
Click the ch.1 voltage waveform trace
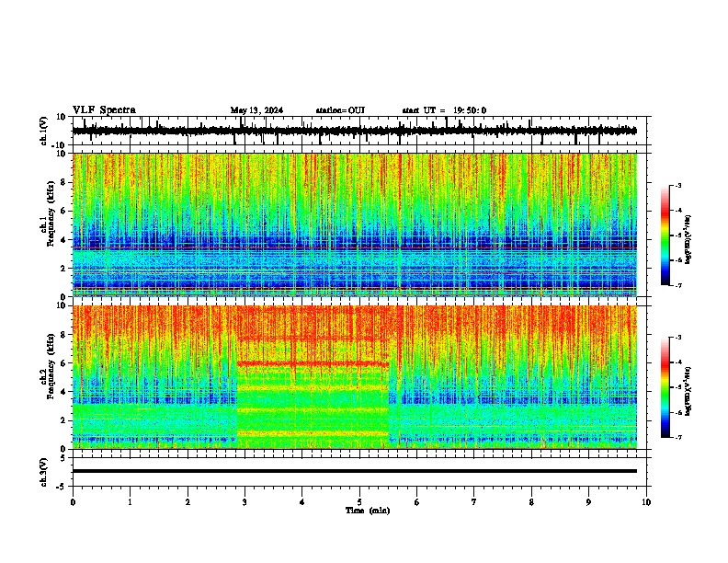click(354, 131)
